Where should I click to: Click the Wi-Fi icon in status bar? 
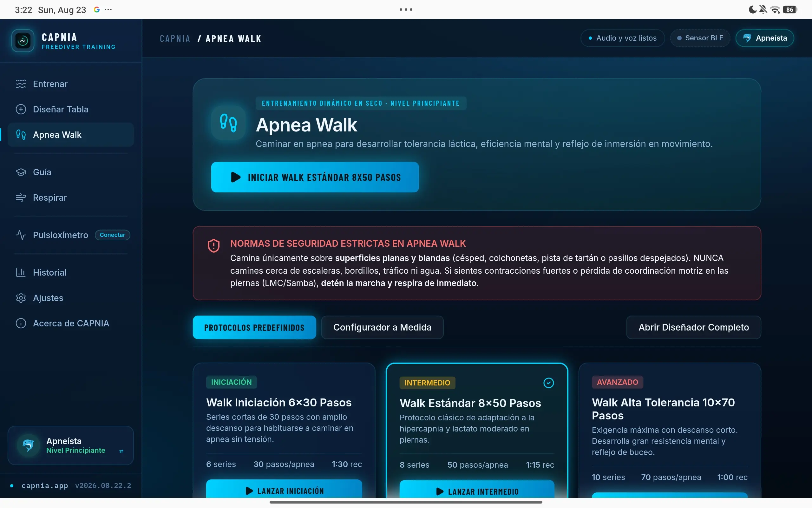(x=775, y=10)
